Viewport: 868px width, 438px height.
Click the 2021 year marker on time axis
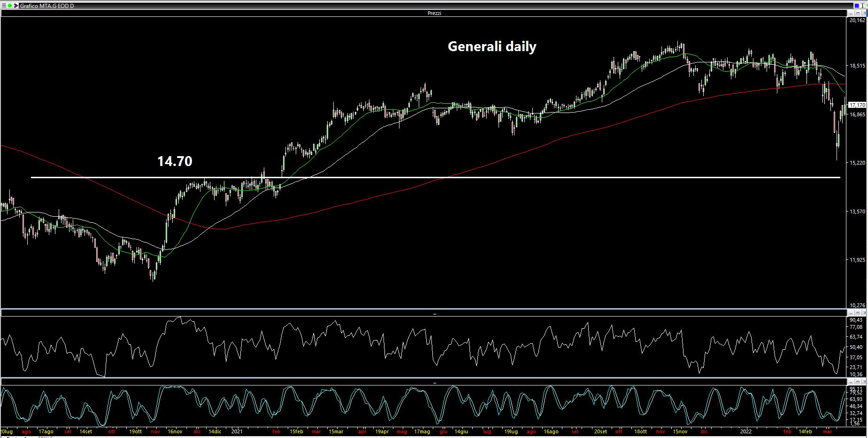[x=237, y=431]
